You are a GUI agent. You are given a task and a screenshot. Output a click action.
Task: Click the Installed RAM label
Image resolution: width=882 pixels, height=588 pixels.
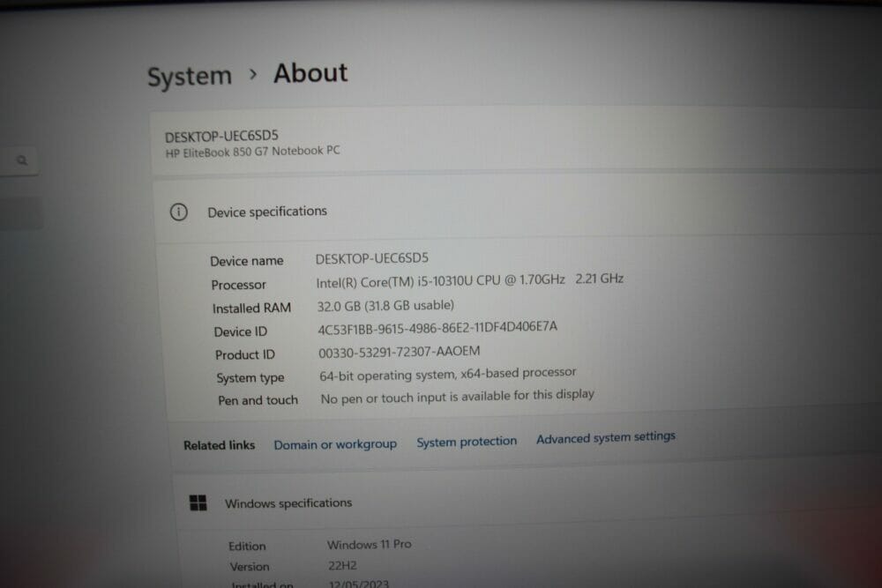tap(251, 308)
